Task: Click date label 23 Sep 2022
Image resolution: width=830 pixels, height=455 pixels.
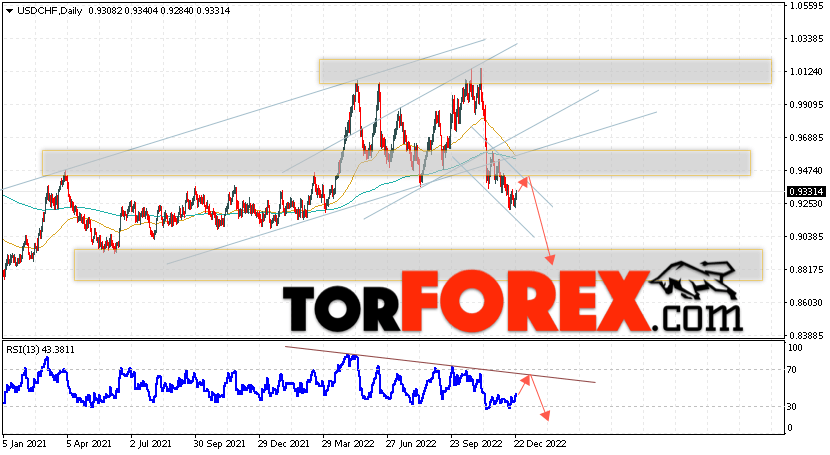Action: [476, 443]
